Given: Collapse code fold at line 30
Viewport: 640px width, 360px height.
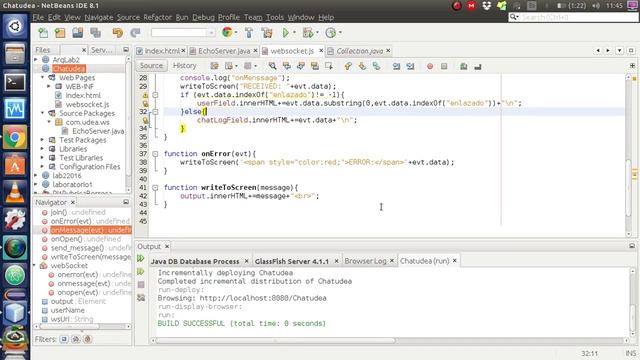Looking at the screenshot, I should pos(155,95).
